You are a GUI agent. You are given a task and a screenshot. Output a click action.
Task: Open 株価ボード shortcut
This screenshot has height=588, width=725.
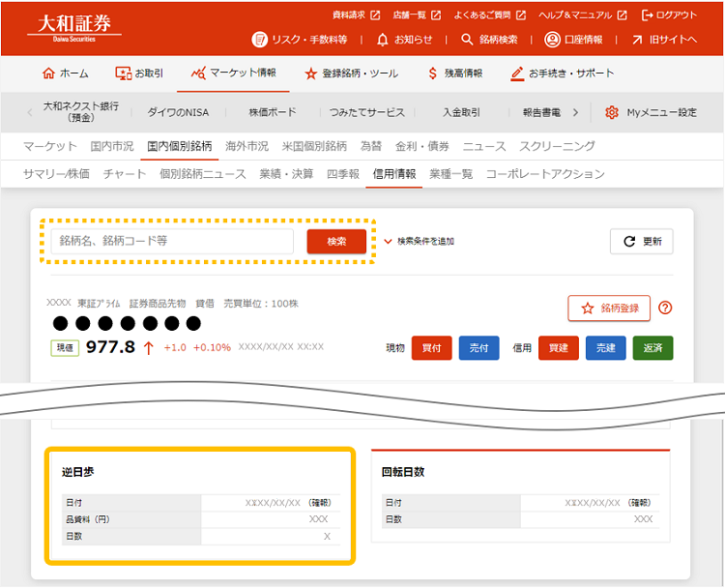(273, 112)
